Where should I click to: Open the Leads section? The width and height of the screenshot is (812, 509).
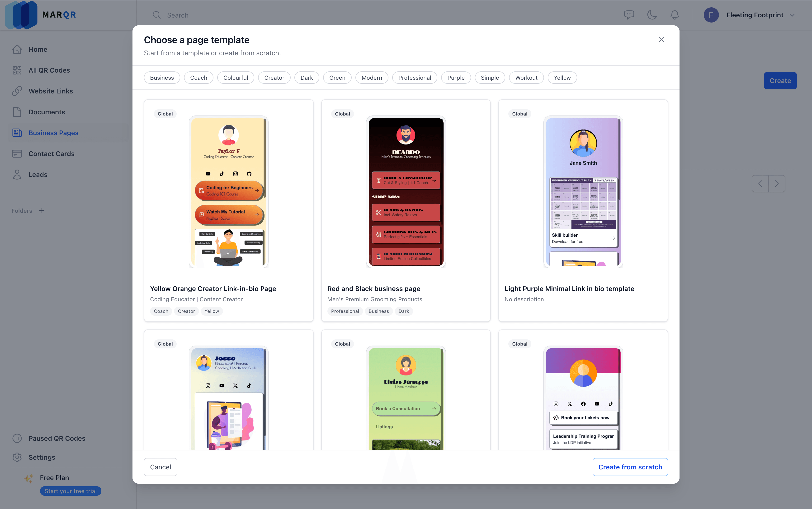click(38, 174)
